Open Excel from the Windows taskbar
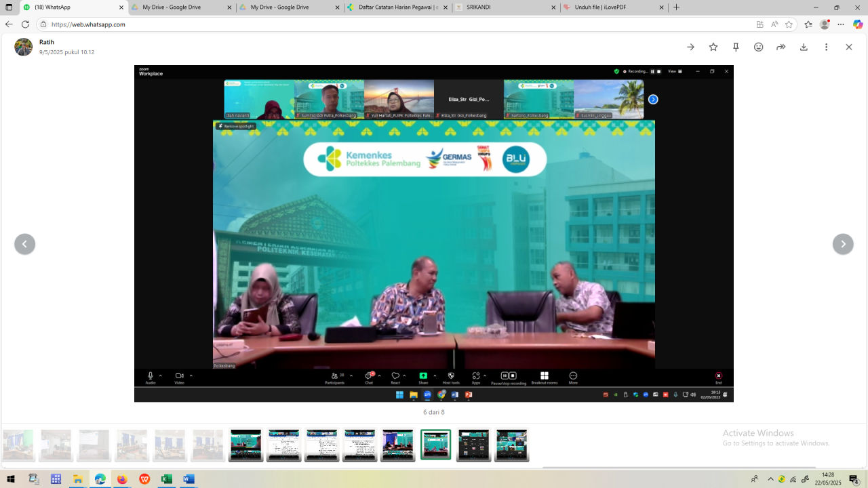This screenshot has width=868, height=488. click(x=166, y=479)
